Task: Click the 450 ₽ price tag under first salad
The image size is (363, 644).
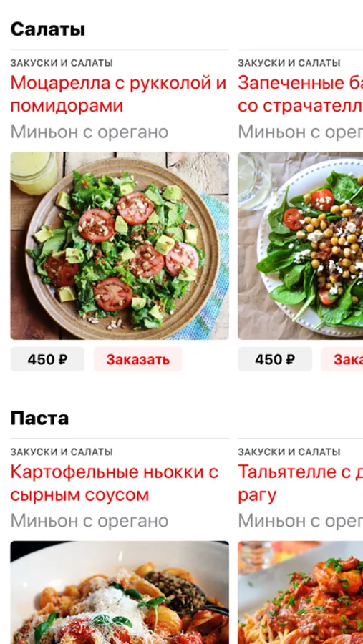Action: (48, 359)
